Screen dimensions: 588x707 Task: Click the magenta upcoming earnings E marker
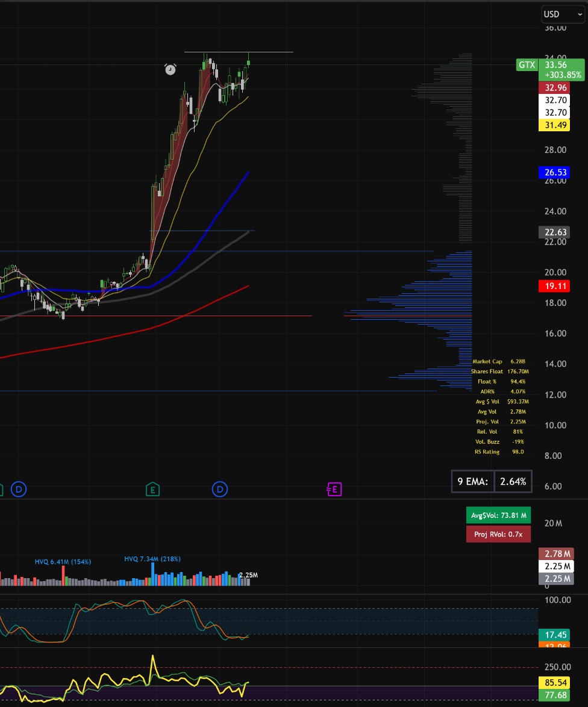coord(334,489)
